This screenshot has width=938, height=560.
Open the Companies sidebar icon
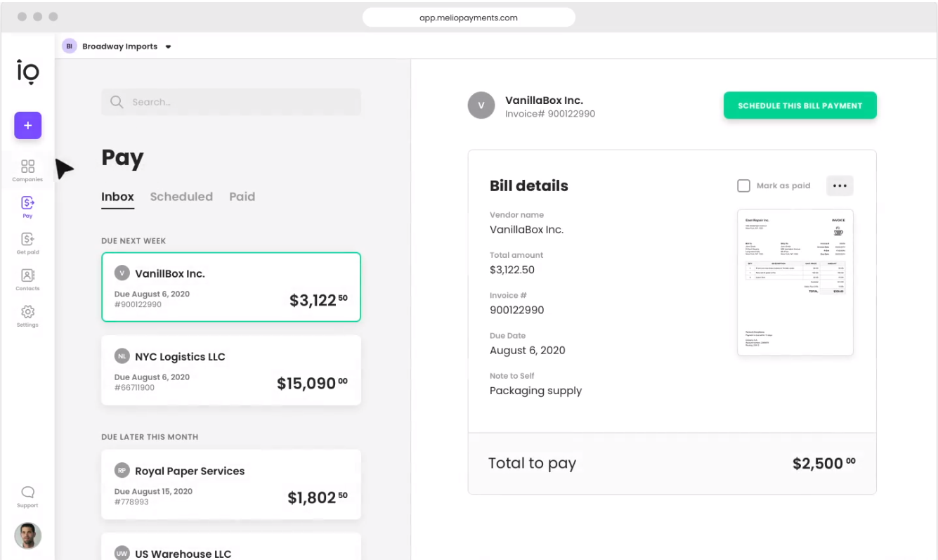point(27,169)
